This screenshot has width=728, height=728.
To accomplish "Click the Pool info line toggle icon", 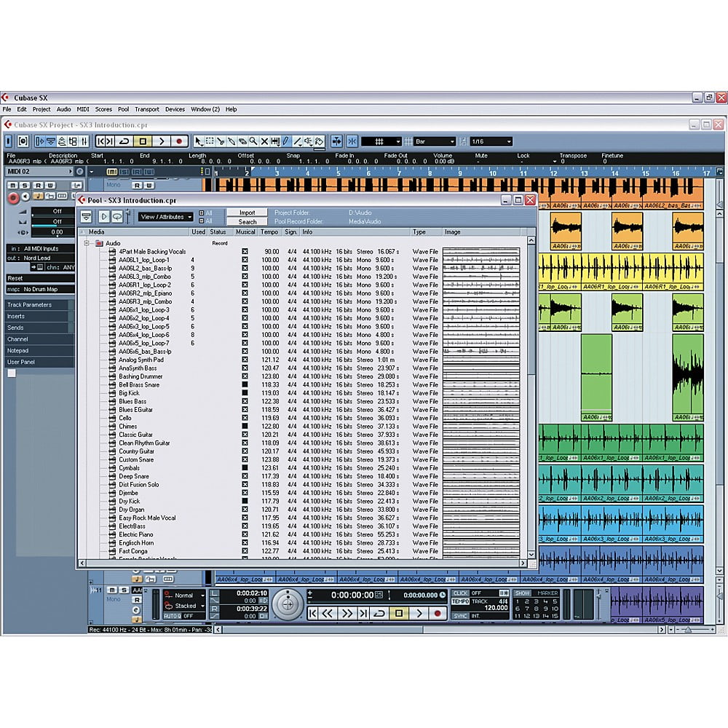I will coord(87,217).
